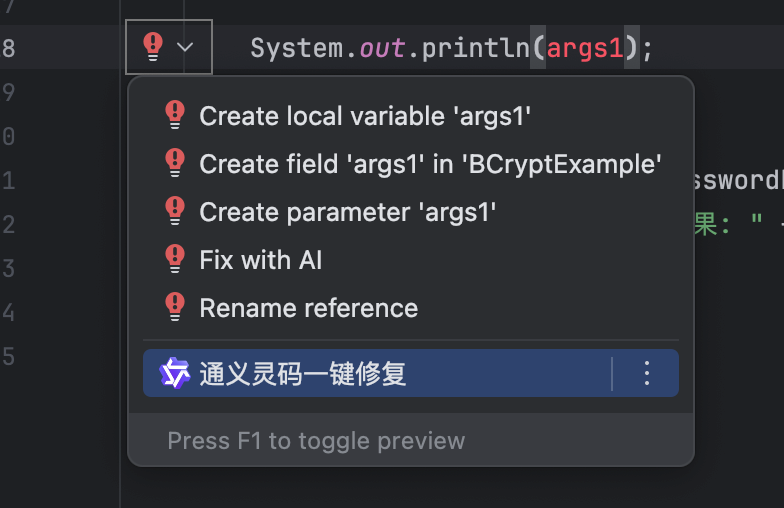Run 通义灵码一键修复 quick fix
The width and height of the screenshot is (784, 508).
click(377, 374)
